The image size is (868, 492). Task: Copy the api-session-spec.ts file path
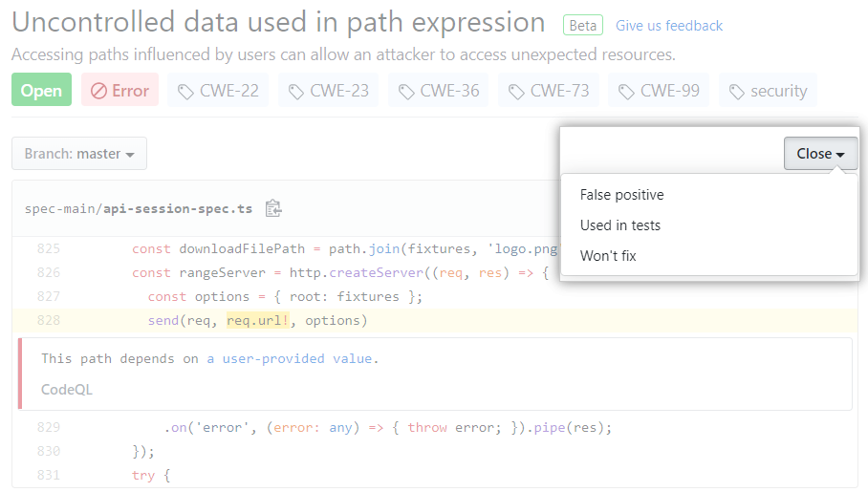273,208
